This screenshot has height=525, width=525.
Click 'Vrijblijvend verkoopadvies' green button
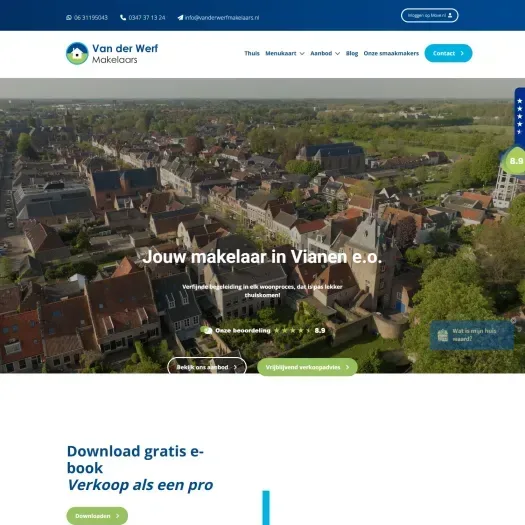click(307, 367)
